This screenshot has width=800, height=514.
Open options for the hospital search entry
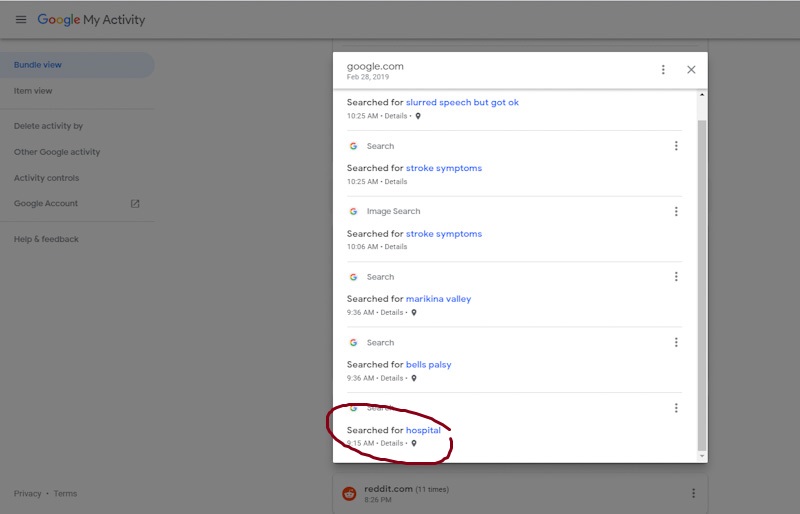pos(676,408)
